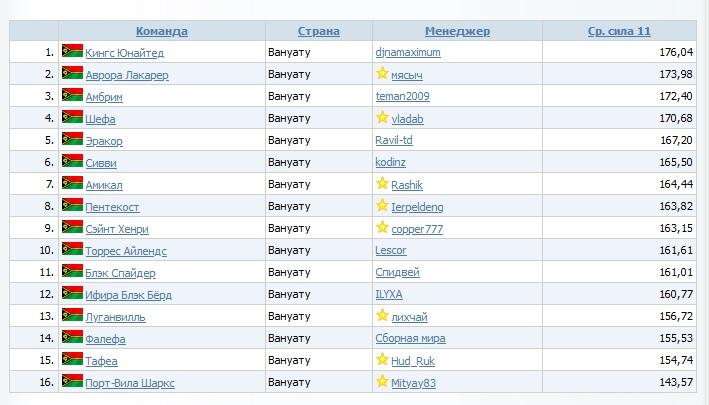The height and width of the screenshot is (405, 709).
Task: Sort by Менеджер column header
Action: (x=457, y=31)
